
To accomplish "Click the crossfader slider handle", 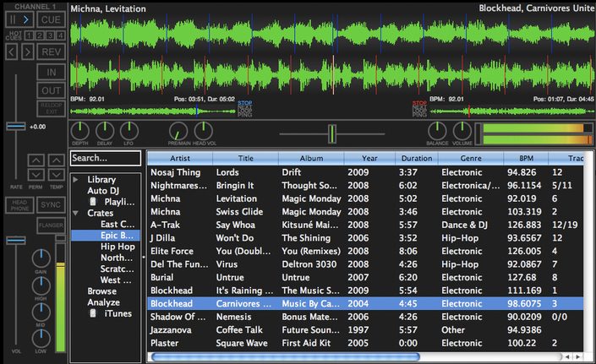I will point(332,133).
